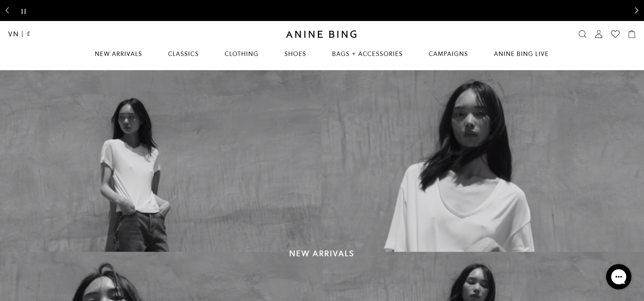Image resolution: width=644 pixels, height=301 pixels.
Task: Click the hero image of model in V-neck
Action: [x=482, y=161]
